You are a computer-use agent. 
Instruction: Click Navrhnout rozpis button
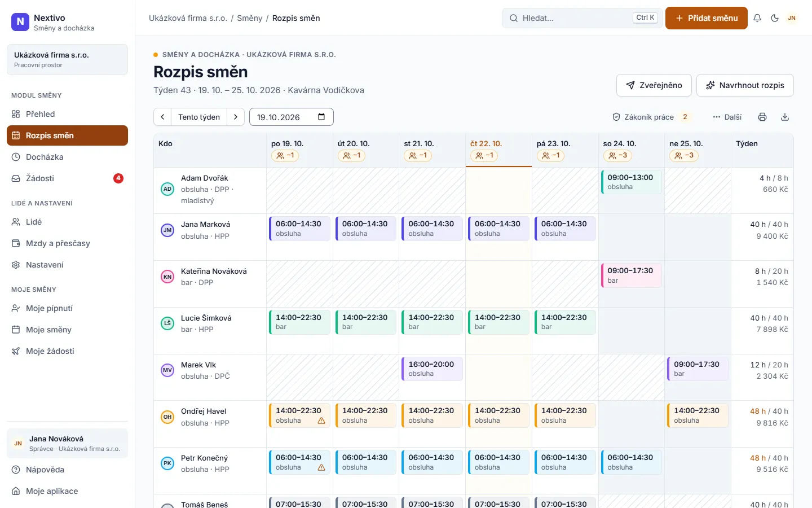pos(745,85)
